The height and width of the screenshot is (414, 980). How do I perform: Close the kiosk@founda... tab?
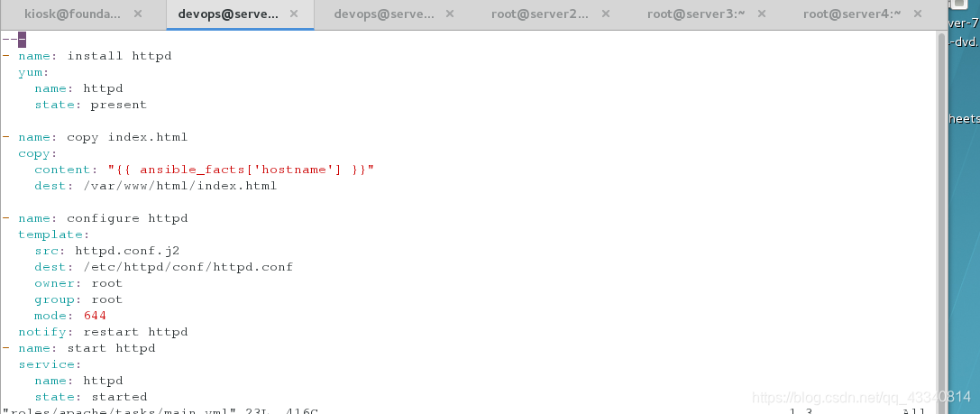click(138, 14)
